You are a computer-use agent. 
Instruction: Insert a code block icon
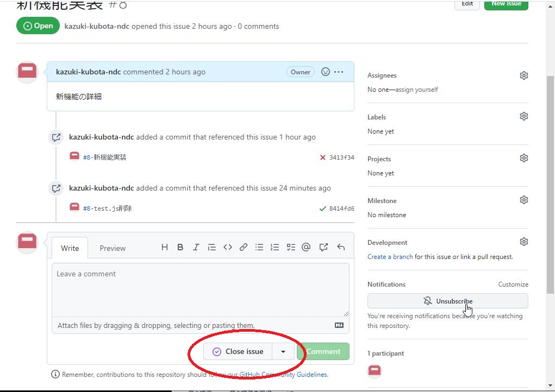[x=228, y=247]
